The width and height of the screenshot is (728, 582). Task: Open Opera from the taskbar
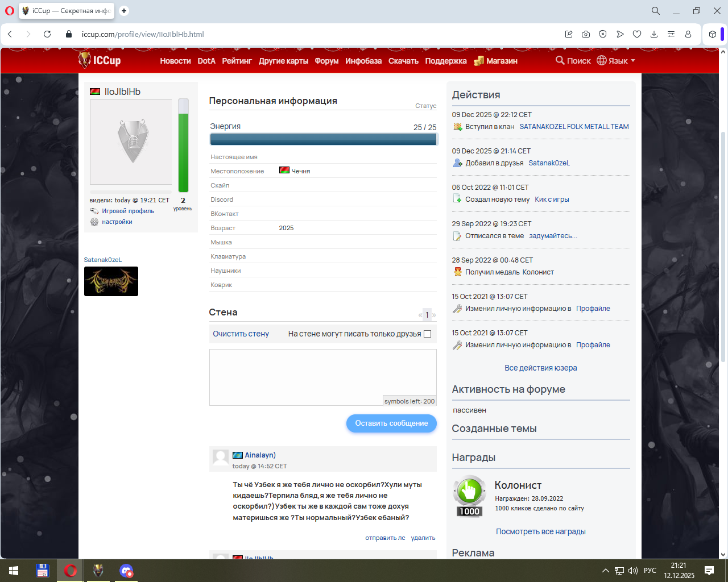pos(71,571)
